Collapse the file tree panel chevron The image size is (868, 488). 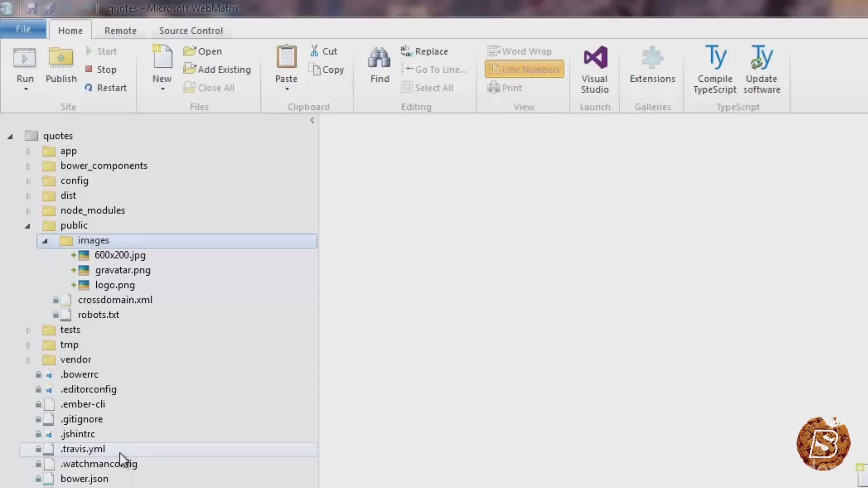click(312, 120)
